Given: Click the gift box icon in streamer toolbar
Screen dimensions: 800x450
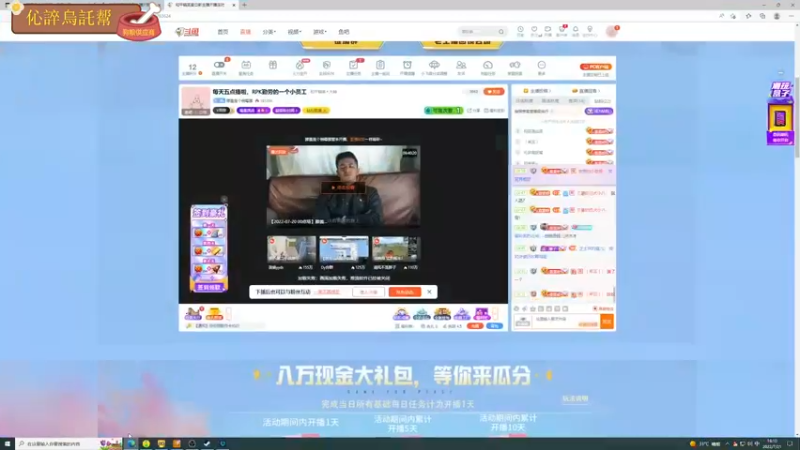Looking at the screenshot, I should pos(273,65).
